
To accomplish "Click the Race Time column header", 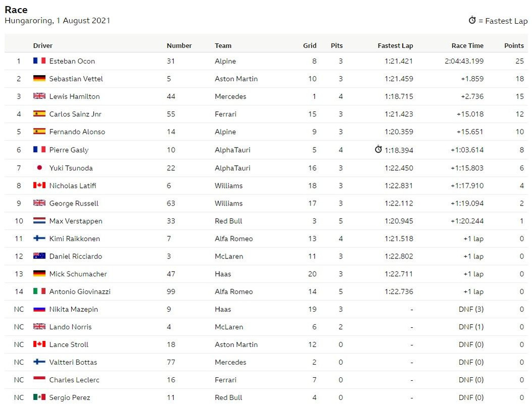I will pos(467,45).
